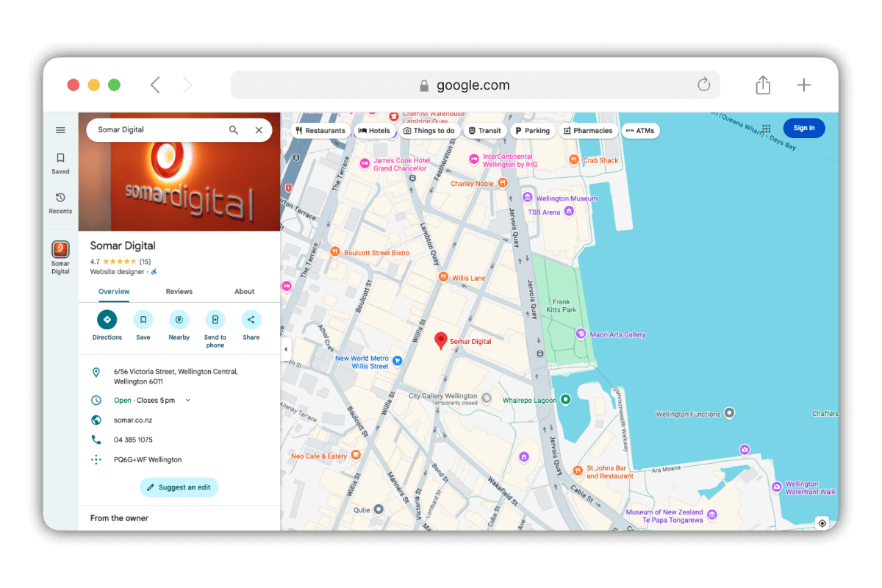
Task: Expand the opening hours details
Action: coord(188,400)
